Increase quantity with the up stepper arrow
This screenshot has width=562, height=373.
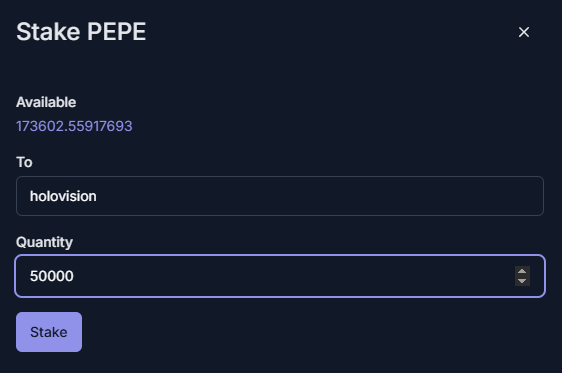tap(522, 271)
